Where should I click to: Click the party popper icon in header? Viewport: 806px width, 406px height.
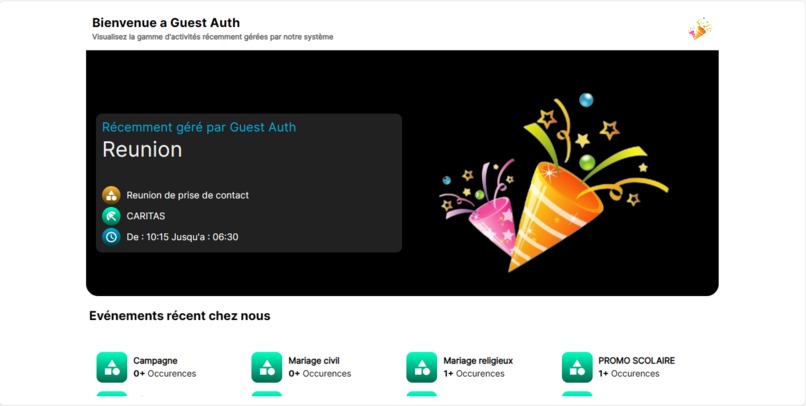[x=700, y=28]
